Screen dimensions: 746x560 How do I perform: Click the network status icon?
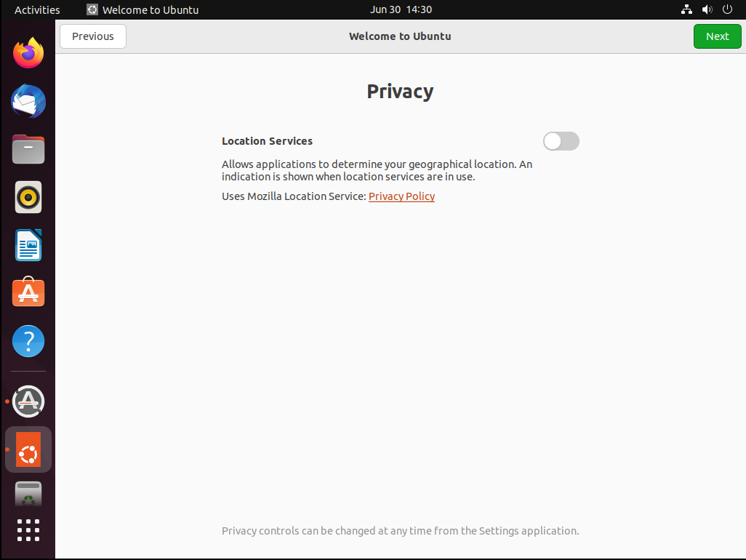(x=686, y=9)
